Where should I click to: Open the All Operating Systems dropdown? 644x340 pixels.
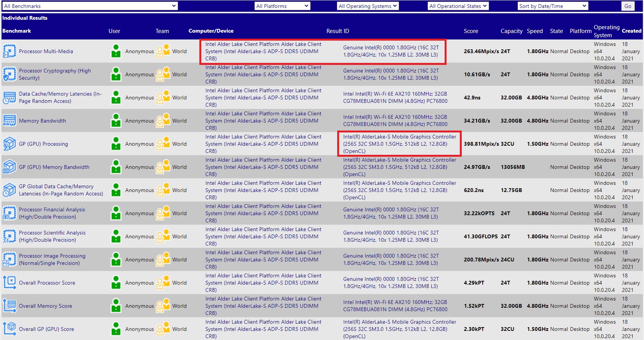click(368, 6)
